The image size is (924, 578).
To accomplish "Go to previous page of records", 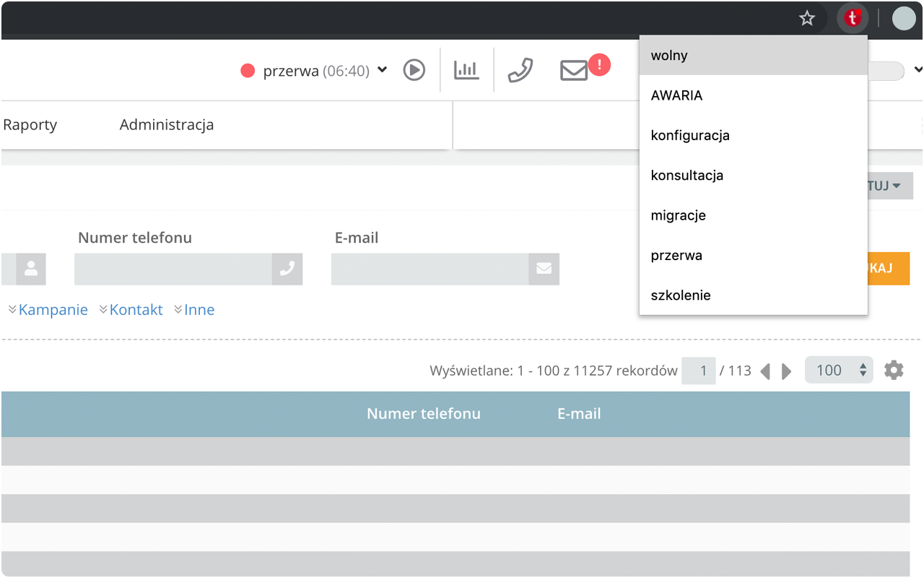I will (x=765, y=371).
